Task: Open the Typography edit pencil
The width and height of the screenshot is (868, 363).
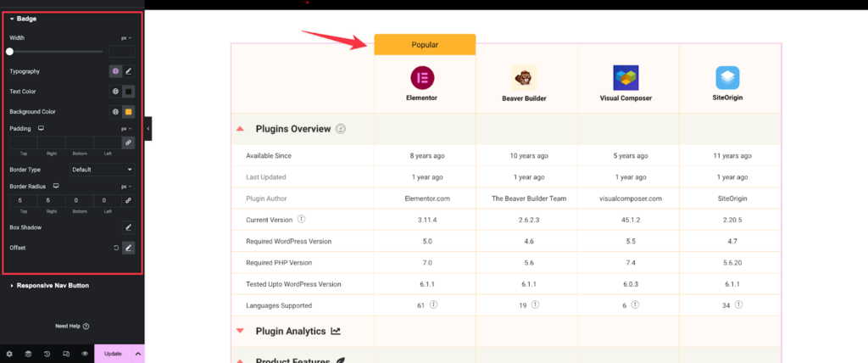Action: (x=129, y=71)
